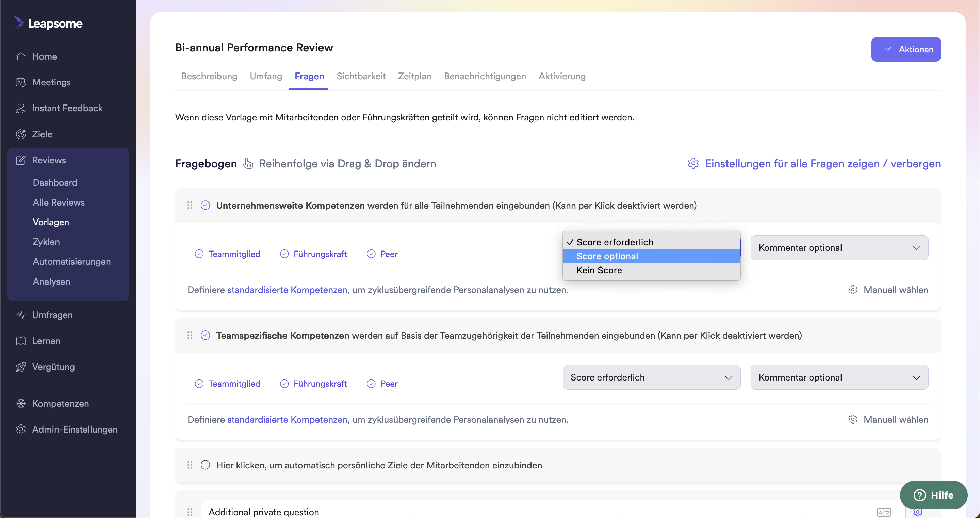Screen dimensions: 980x518
Task: Click the Lernen book icon
Action: pyautogui.click(x=21, y=341)
